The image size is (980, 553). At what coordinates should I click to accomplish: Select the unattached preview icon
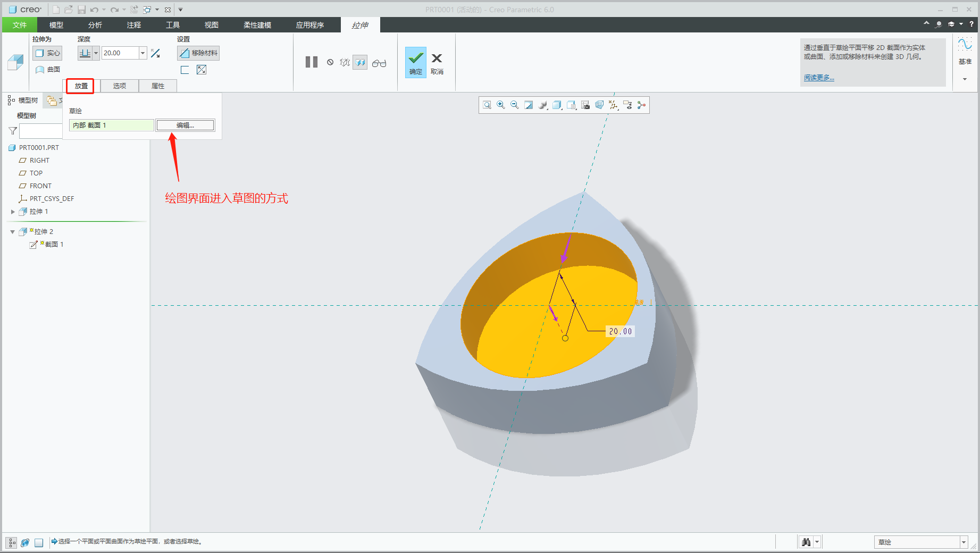click(x=345, y=62)
